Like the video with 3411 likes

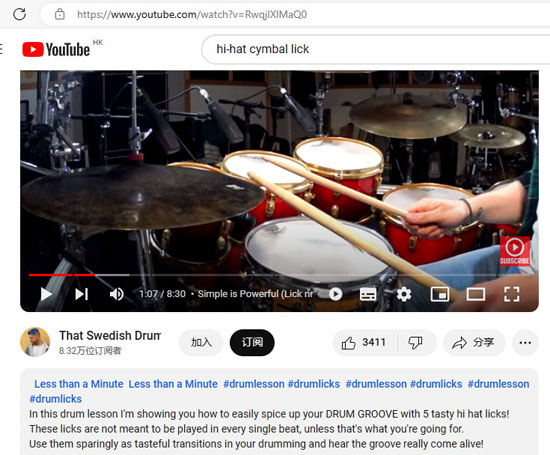[364, 342]
